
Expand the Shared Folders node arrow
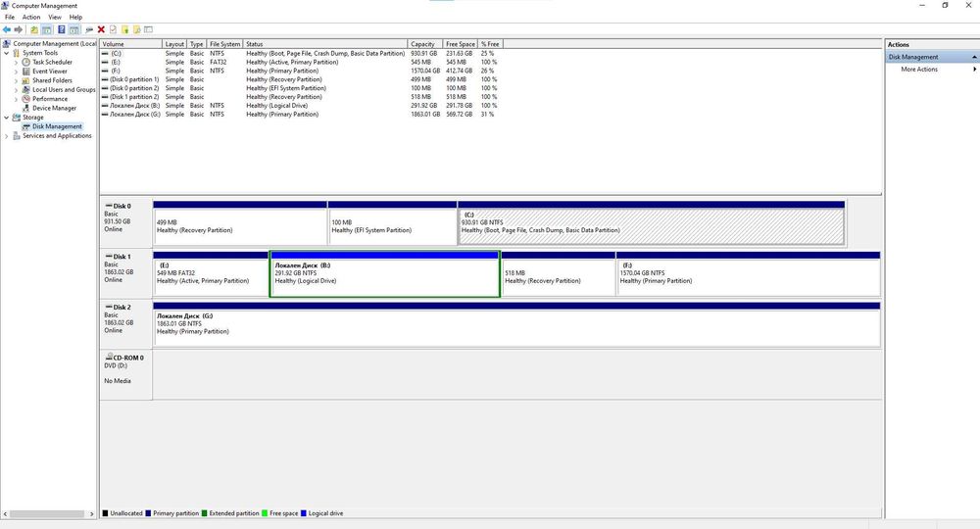point(17,80)
